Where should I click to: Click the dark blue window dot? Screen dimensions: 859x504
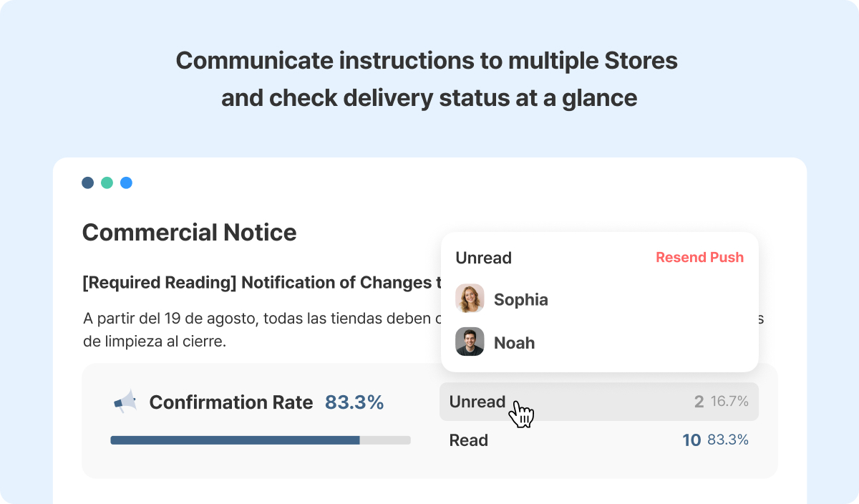point(87,183)
